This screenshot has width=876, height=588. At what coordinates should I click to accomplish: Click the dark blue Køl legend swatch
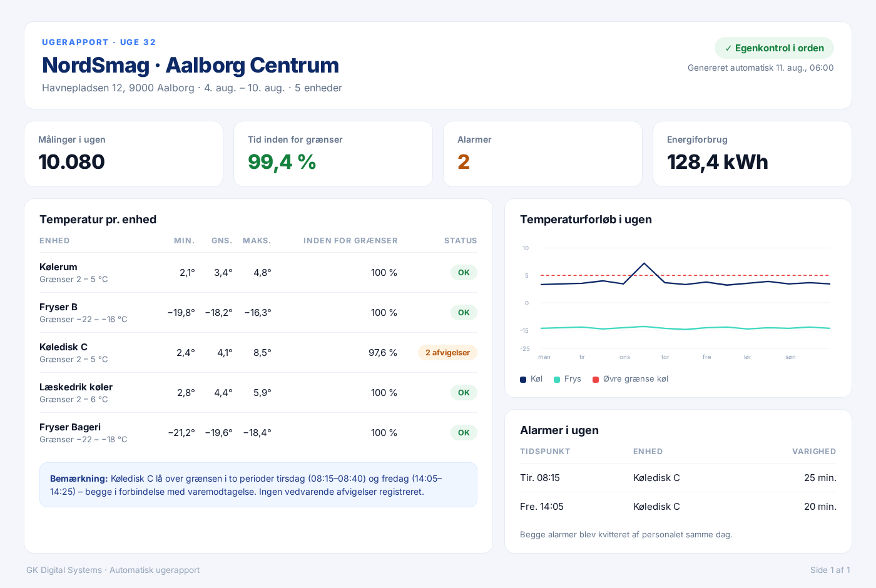[x=523, y=380]
